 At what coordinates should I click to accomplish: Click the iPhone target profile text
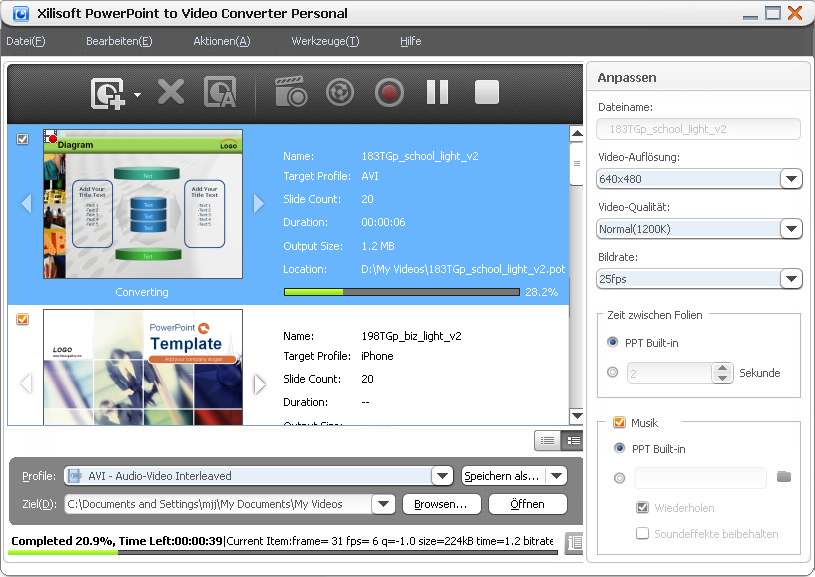377,356
